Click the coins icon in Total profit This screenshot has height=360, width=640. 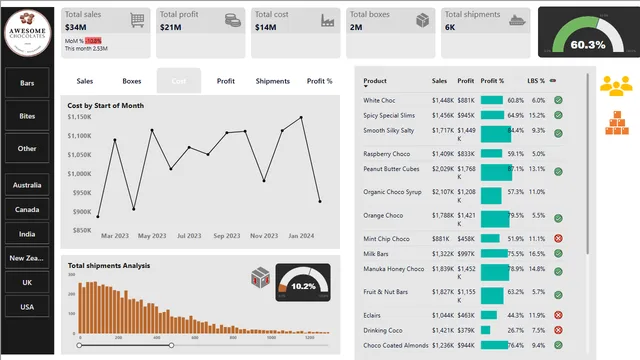click(233, 20)
